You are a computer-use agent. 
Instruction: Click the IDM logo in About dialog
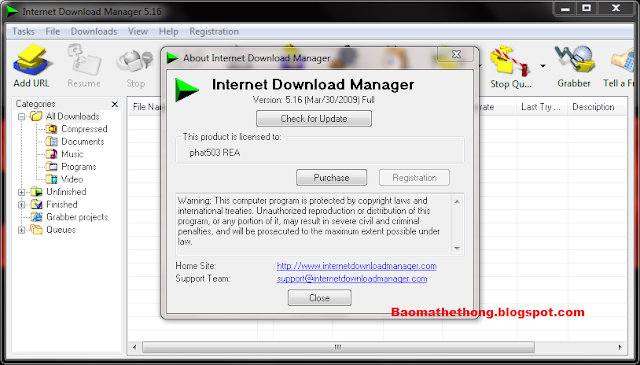(187, 90)
